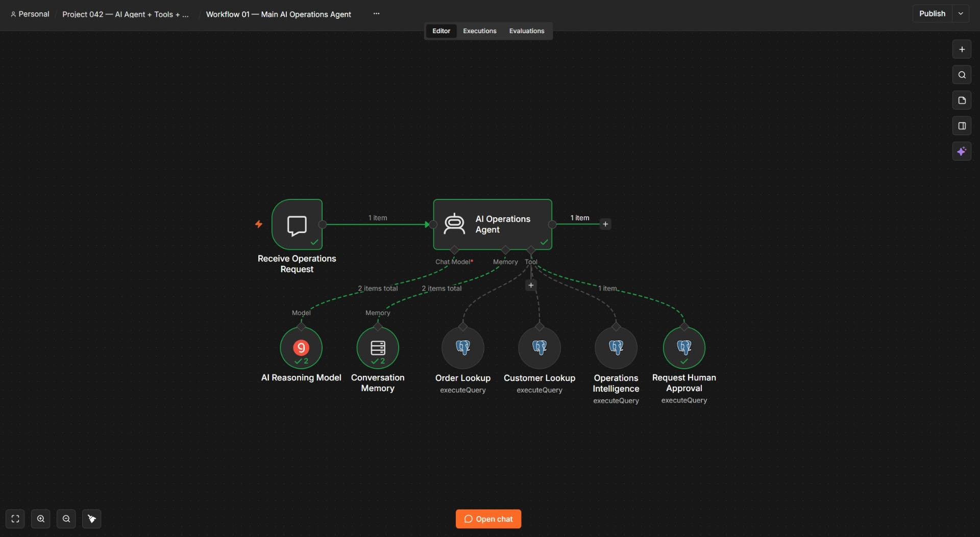Zoom in on the canvas
The image size is (980, 537).
[x=41, y=519]
